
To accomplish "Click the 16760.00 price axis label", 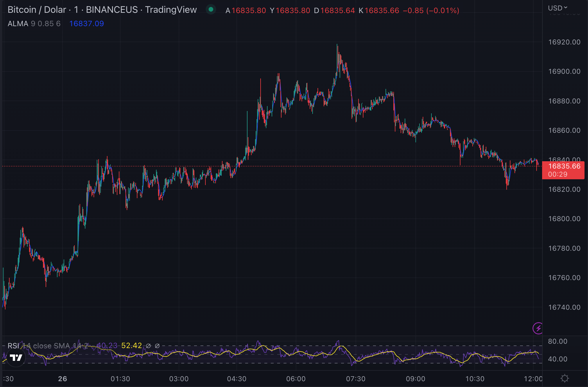I will pos(564,278).
